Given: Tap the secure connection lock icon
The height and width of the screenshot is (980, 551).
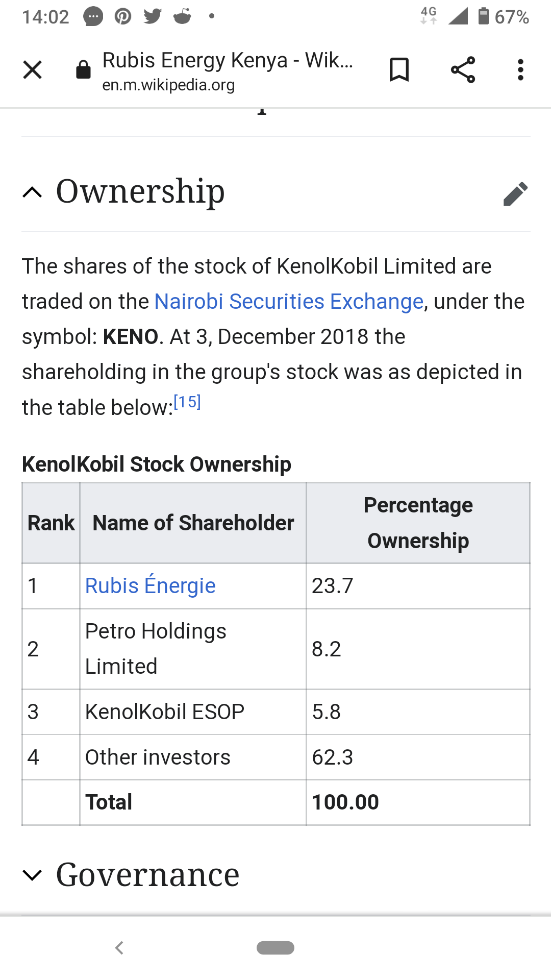Looking at the screenshot, I should [x=83, y=70].
